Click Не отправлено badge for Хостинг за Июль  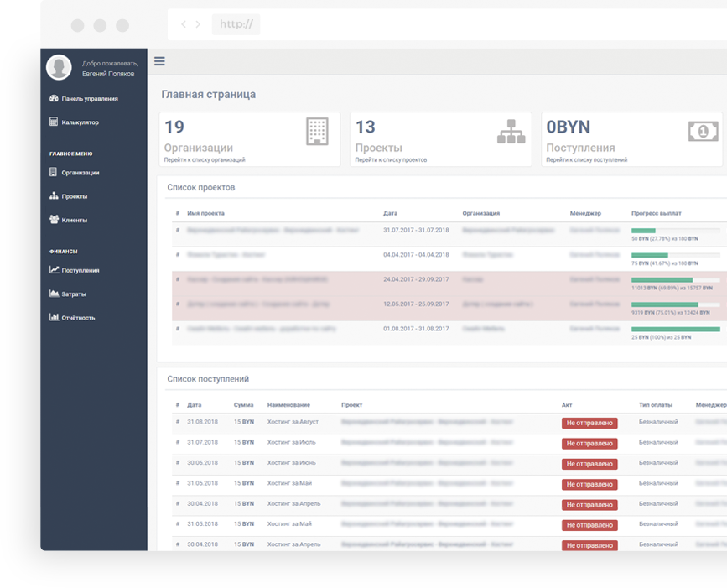[589, 444]
